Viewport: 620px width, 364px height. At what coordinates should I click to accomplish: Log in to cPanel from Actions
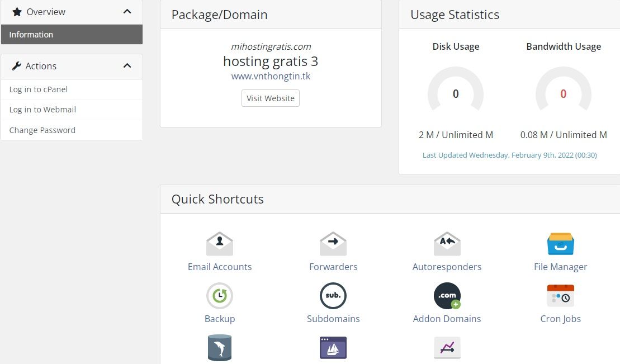point(39,89)
